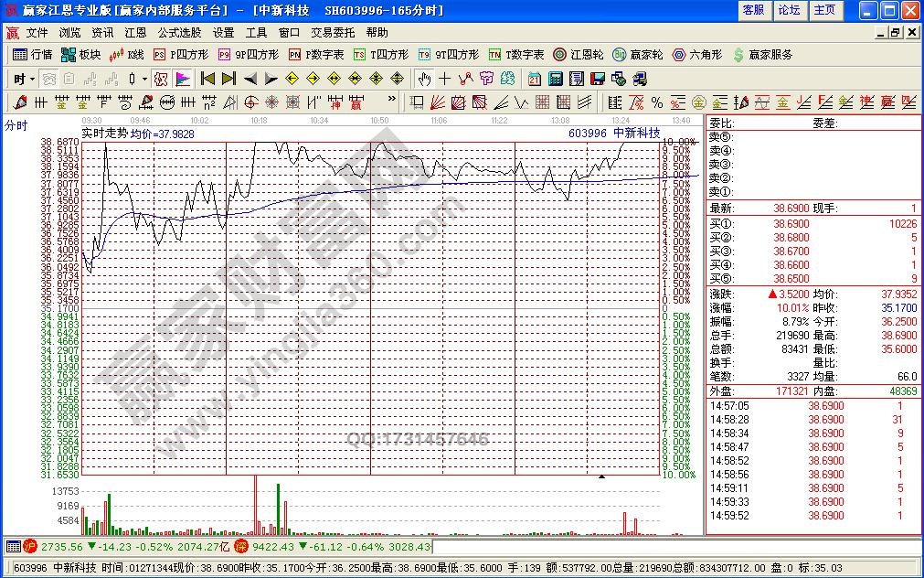The height and width of the screenshot is (578, 924).
Task: Toggle the 权 adjusted-price button
Action: tap(160, 79)
